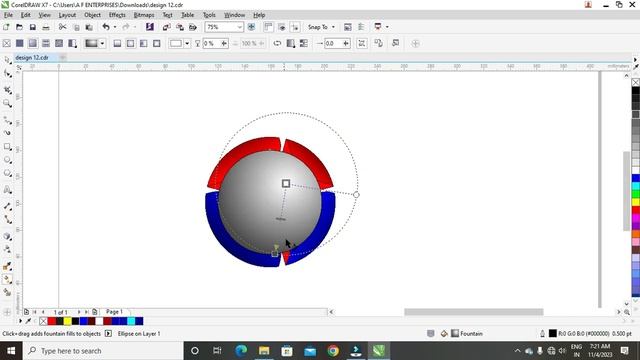Click the Import toolbar icon

pos(166,27)
